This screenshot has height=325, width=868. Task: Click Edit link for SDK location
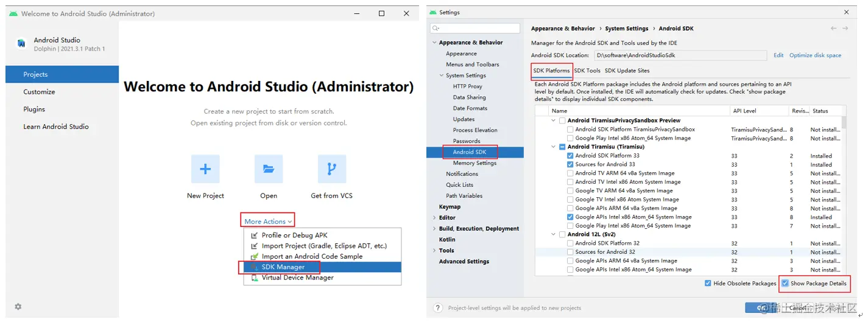tap(778, 55)
